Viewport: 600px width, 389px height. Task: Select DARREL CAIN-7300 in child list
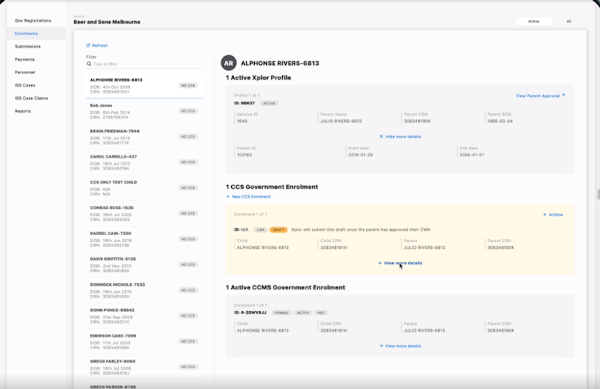coord(144,239)
